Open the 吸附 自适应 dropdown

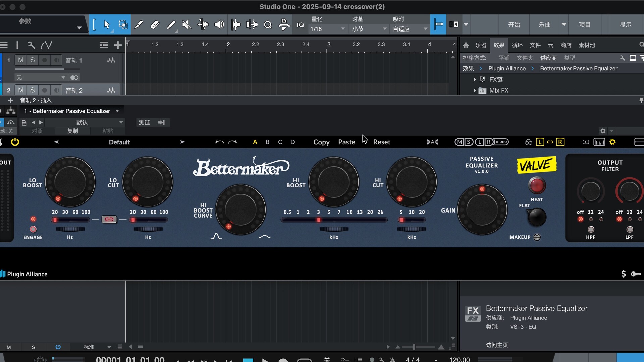coord(410,29)
